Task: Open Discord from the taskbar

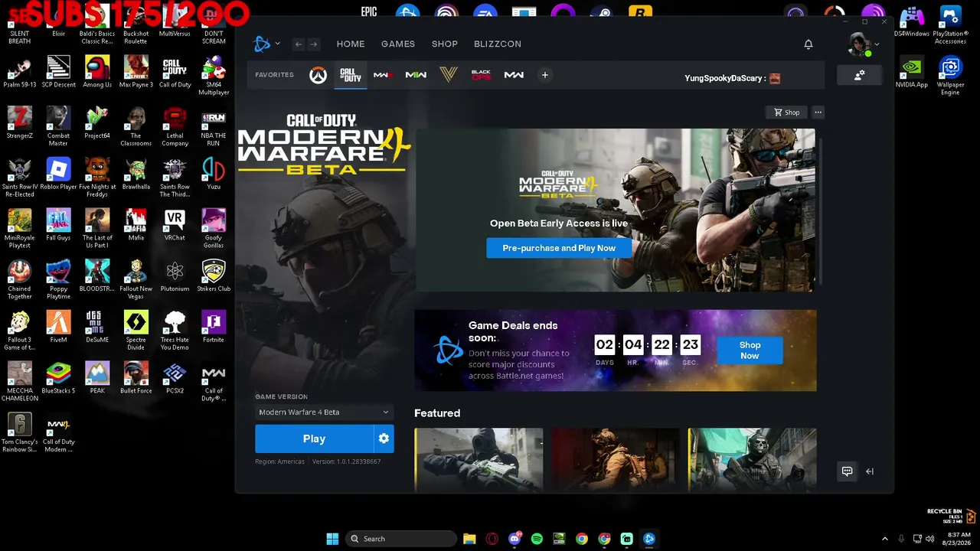Action: point(514,539)
